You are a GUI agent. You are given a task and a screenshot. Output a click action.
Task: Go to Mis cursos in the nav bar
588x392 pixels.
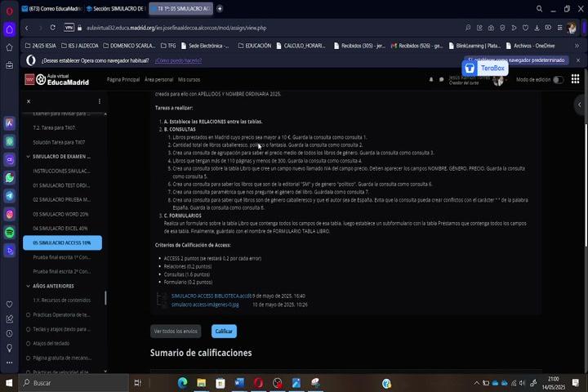[x=189, y=79]
